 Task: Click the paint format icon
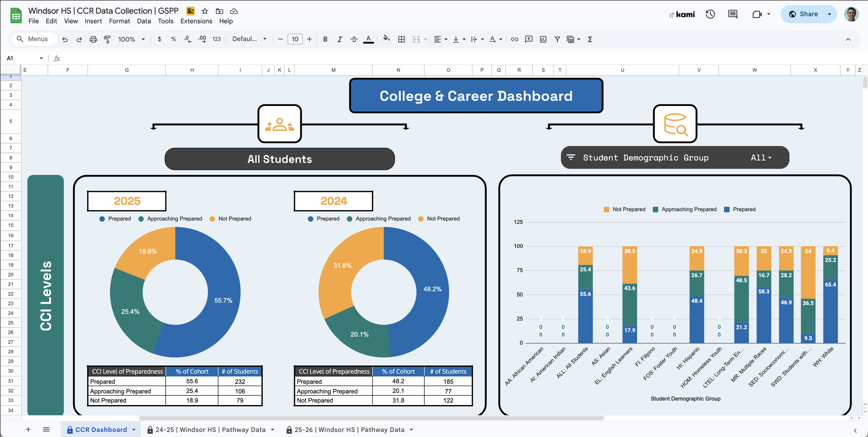click(x=107, y=39)
